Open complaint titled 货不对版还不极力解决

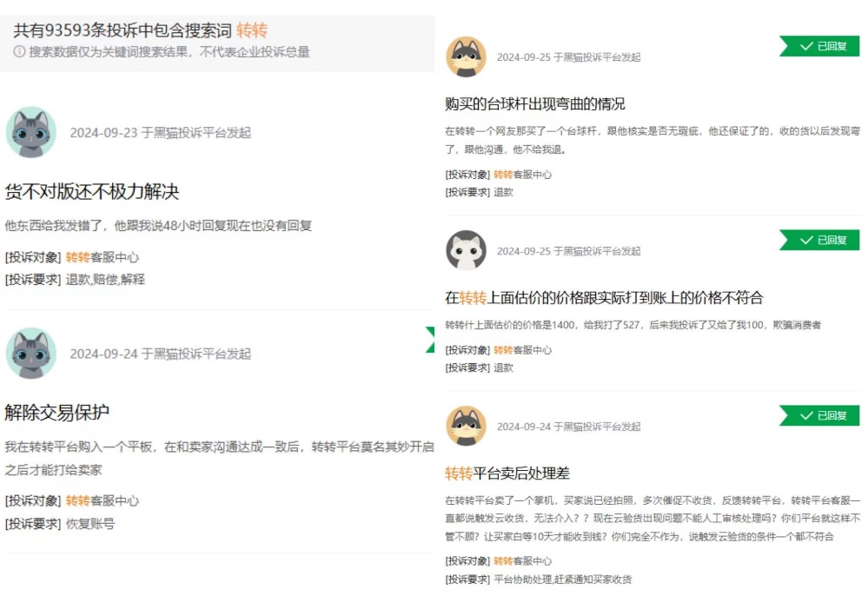pos(92,191)
